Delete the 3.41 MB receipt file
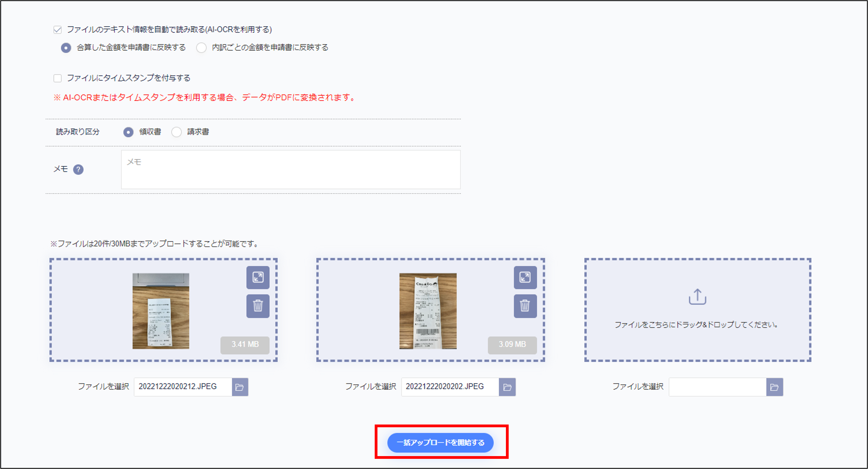The height and width of the screenshot is (469, 868). [x=258, y=306]
